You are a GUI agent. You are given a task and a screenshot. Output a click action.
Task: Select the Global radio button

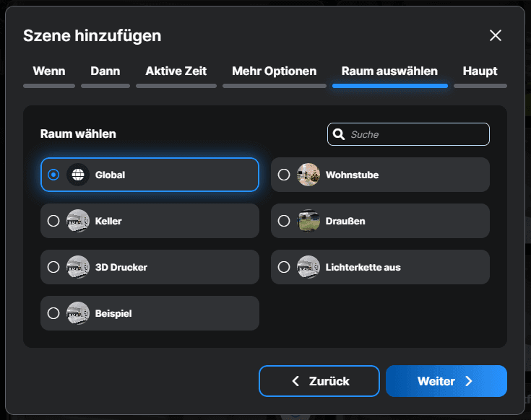[x=53, y=175]
